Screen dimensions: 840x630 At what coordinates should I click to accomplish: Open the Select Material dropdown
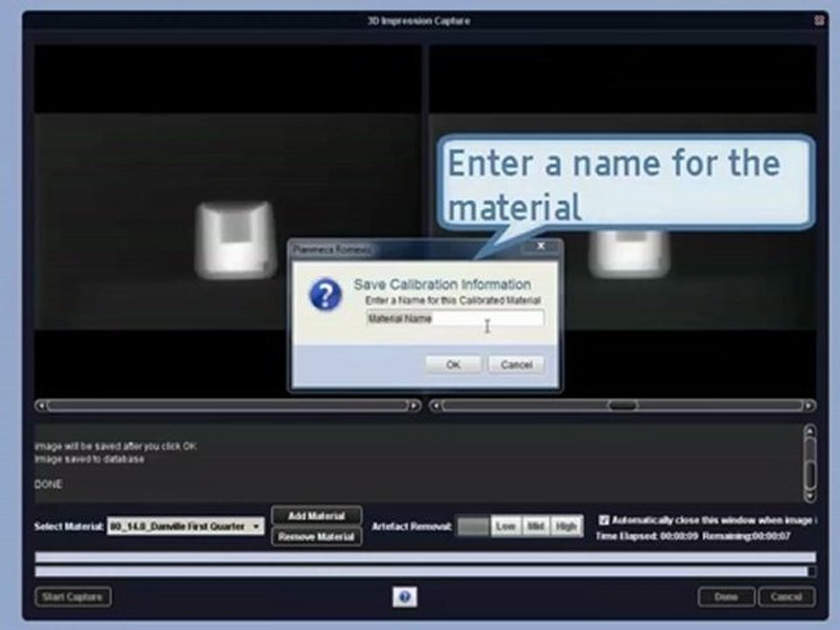click(x=185, y=527)
